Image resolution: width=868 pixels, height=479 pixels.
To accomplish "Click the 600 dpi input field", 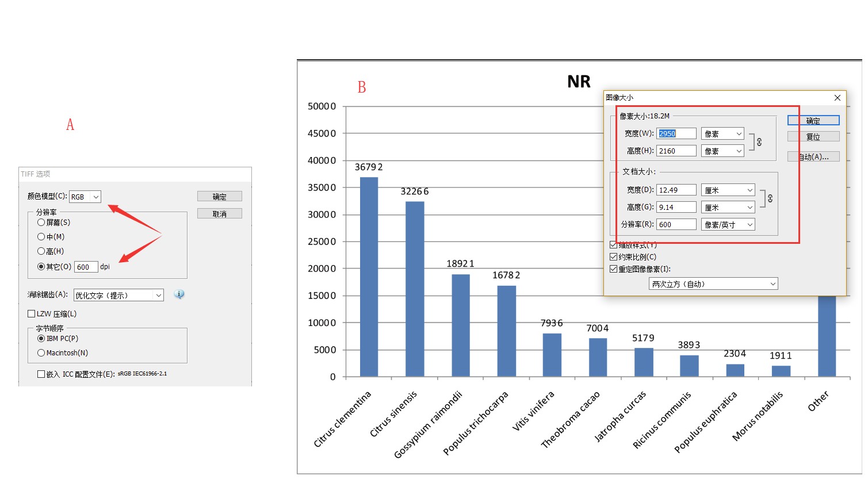I will [86, 267].
